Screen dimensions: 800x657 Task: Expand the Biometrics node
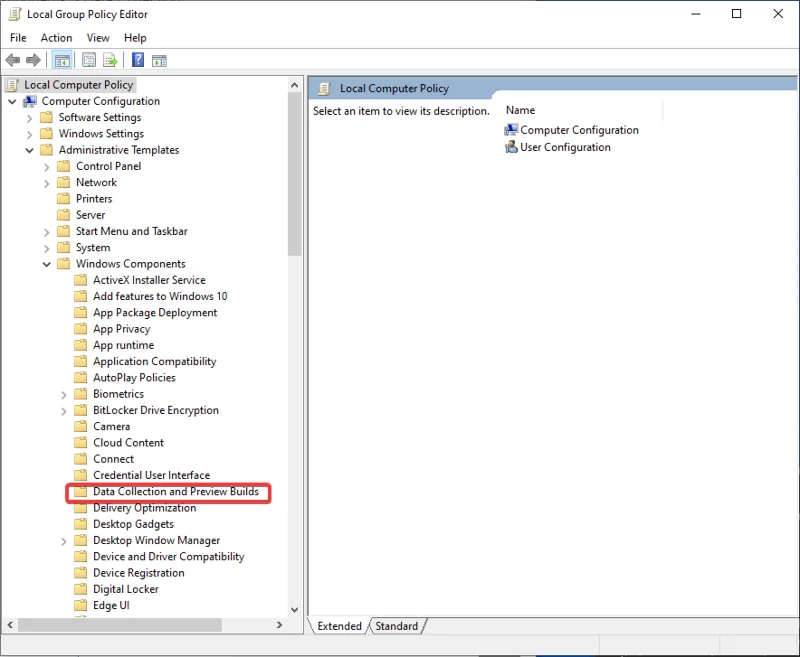click(x=64, y=395)
